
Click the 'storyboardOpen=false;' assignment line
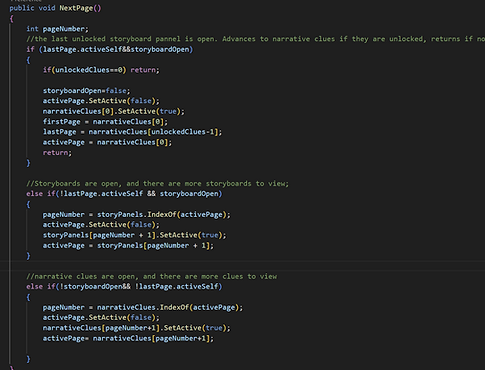(86, 91)
